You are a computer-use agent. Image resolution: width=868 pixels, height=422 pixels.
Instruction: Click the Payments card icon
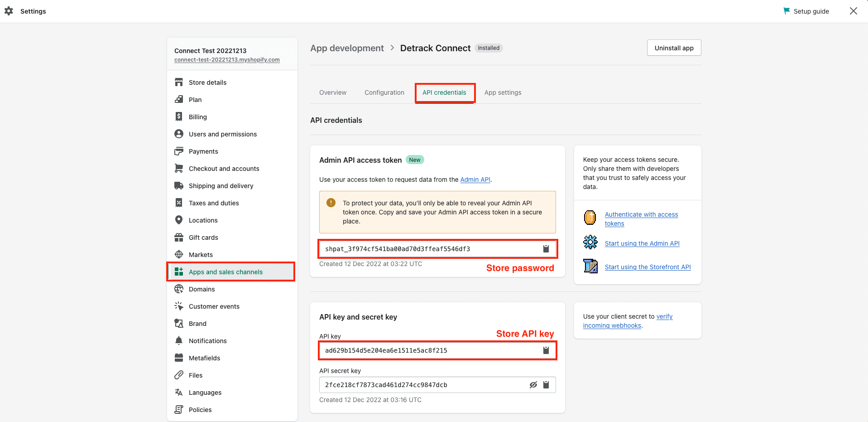point(179,151)
